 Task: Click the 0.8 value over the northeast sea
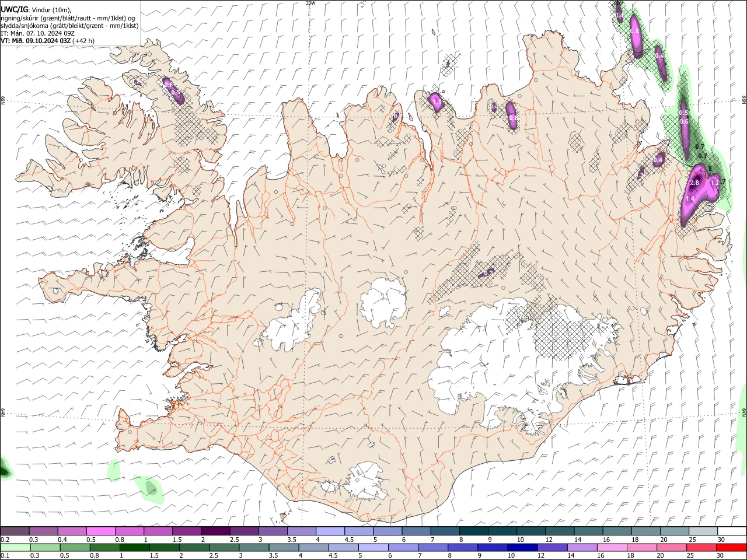click(x=635, y=32)
